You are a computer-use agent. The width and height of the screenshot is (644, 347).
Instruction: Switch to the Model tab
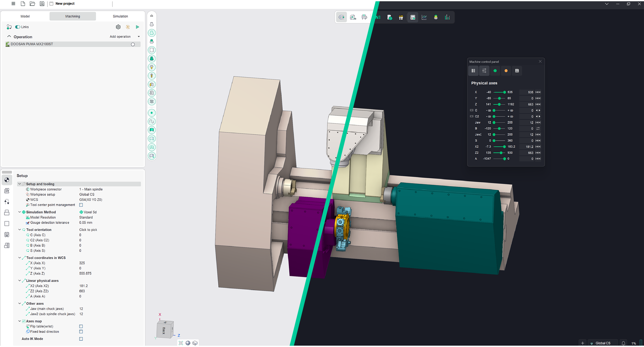tap(25, 16)
